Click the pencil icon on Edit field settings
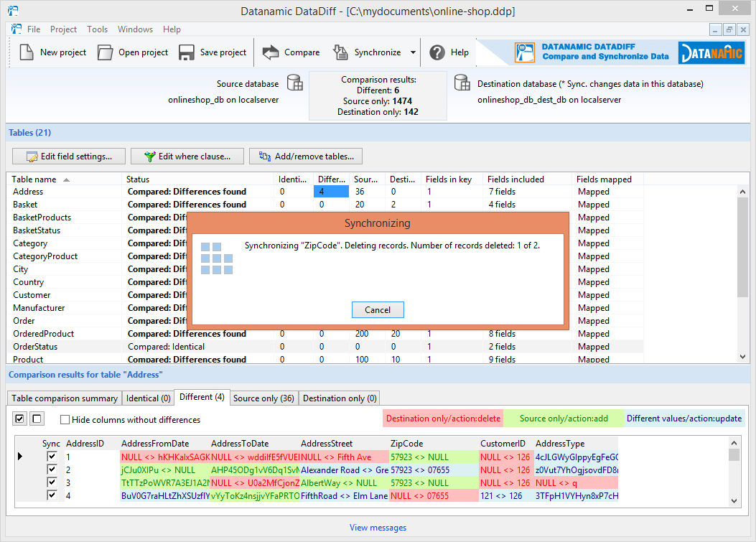The width and height of the screenshot is (756, 542). 32,156
